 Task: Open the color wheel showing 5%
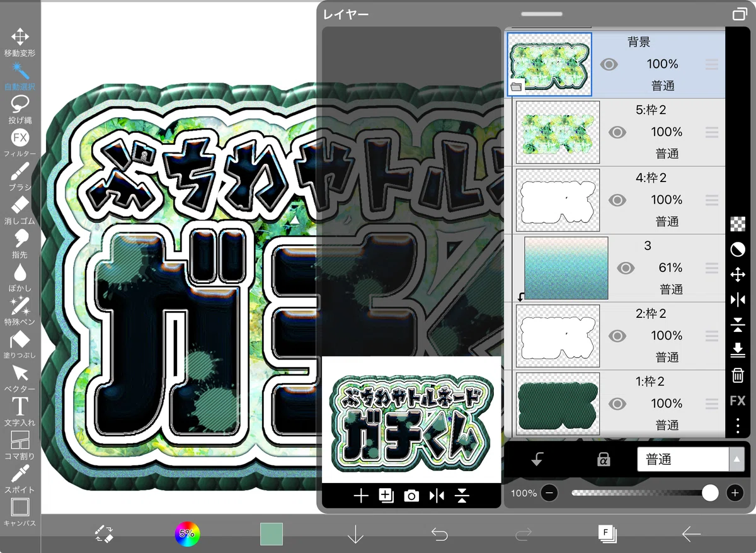tap(187, 534)
